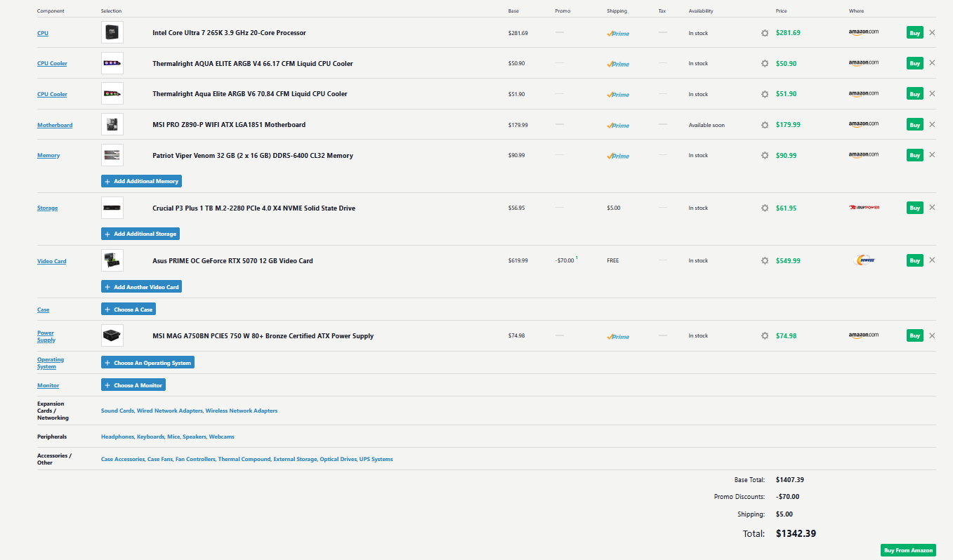Remove the Thermalright AQUA ELITE V4 cooler
This screenshot has height=560, width=953.
pos(932,63)
